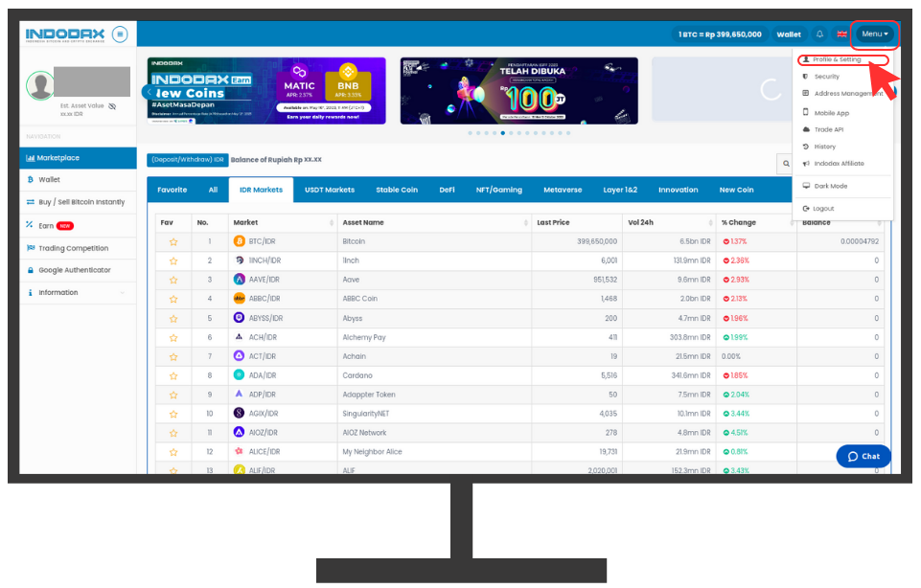Click the ACH/IDR coin icon
The width and height of the screenshot is (921, 588).
[239, 337]
